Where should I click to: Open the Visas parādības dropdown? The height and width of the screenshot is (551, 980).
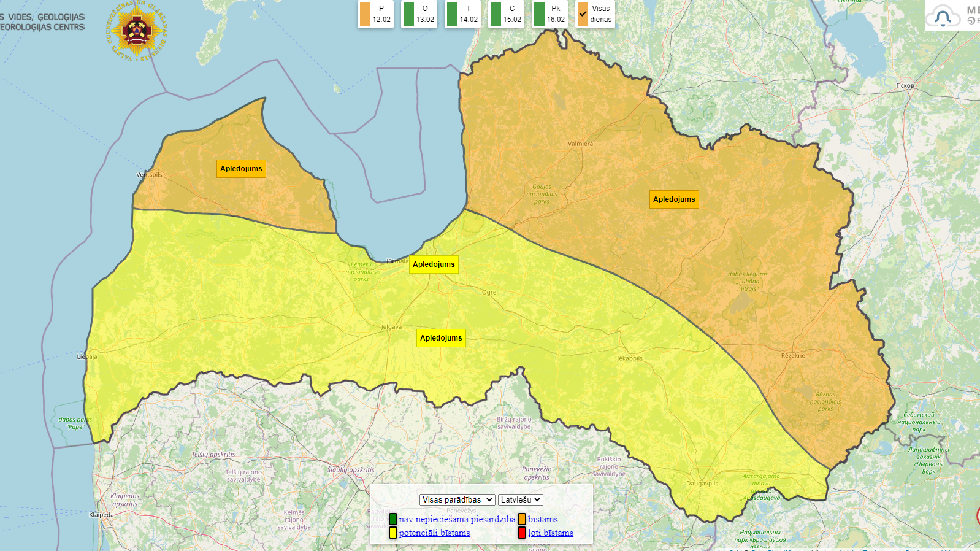(x=457, y=500)
